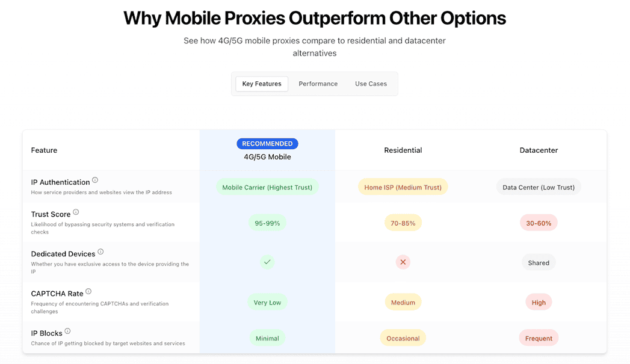630x364 pixels.
Task: Click the Frequent IP blocks badge
Action: click(x=539, y=338)
